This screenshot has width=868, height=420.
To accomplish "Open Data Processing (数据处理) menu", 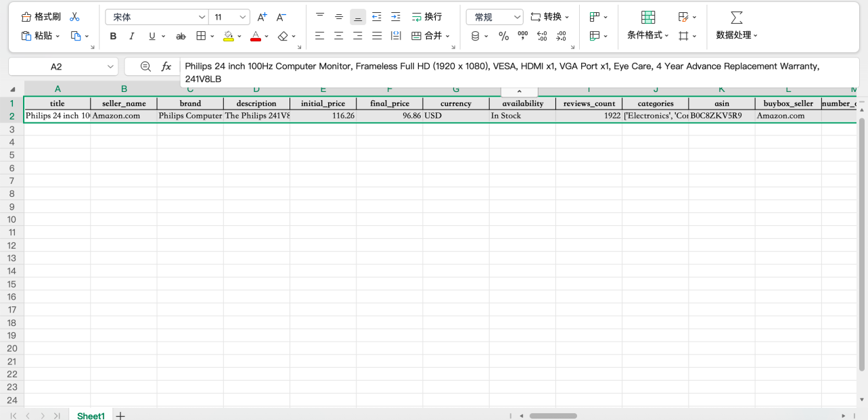I will coord(737,26).
